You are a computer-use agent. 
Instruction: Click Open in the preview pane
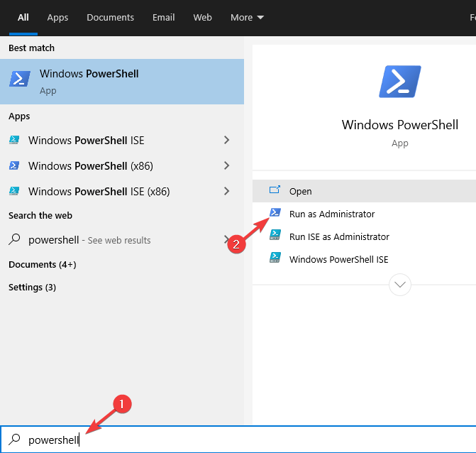365,191
